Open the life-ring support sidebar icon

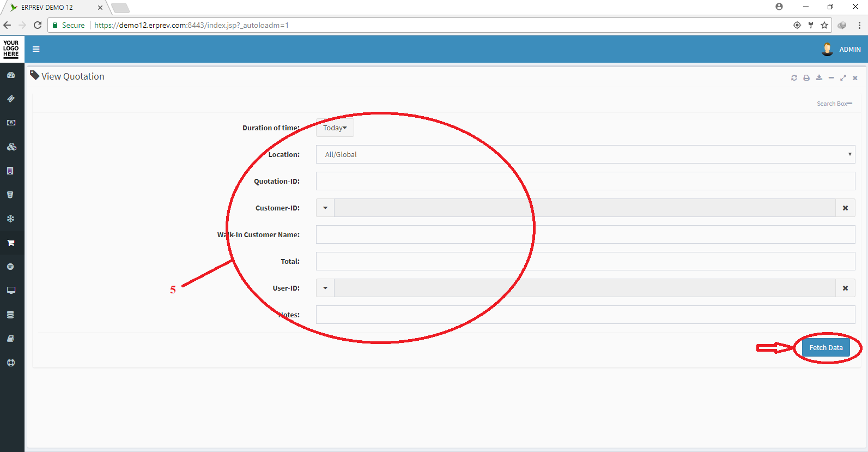click(x=11, y=363)
